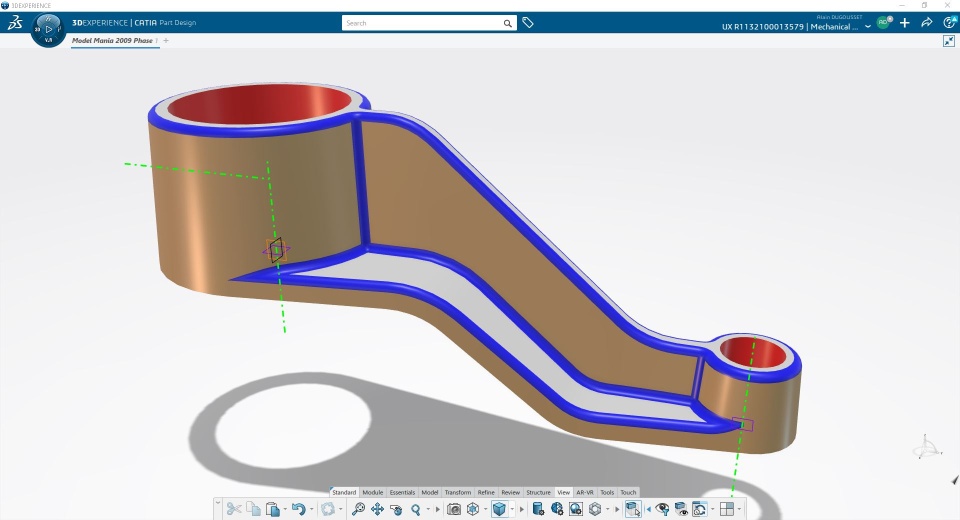This screenshot has height=520, width=960.
Task: Select the shaded blue cube view mode
Action: tap(500, 509)
